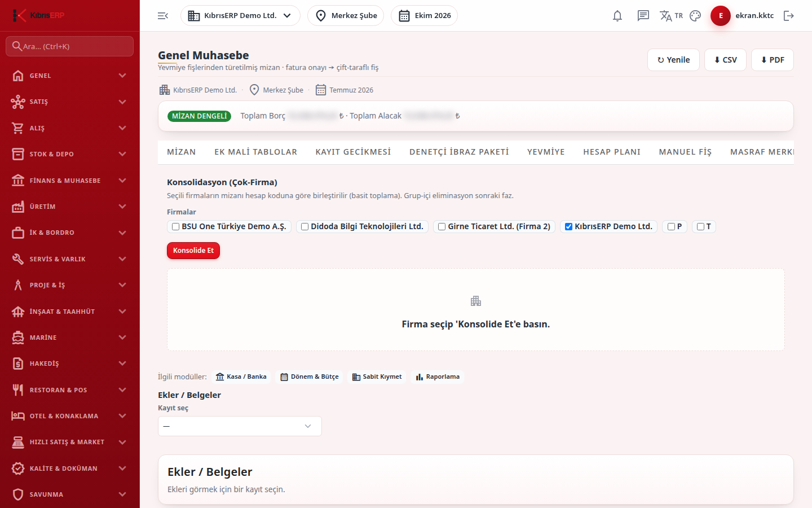
Task: Click the logout icon next to ekran.kktc
Action: tap(789, 16)
